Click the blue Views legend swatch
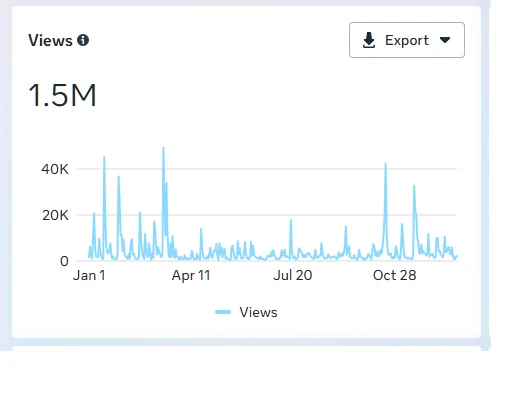This screenshot has width=520, height=408. pos(223,312)
